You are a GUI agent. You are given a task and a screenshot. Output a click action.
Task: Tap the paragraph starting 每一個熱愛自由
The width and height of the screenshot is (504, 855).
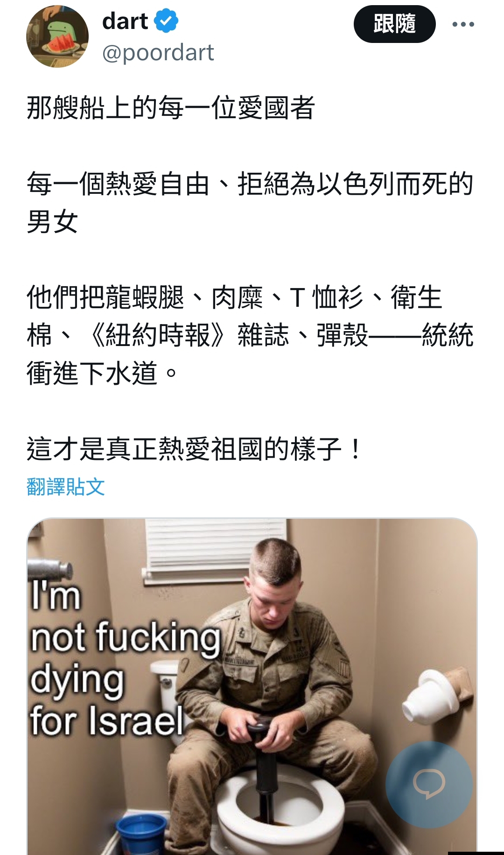coord(250,203)
